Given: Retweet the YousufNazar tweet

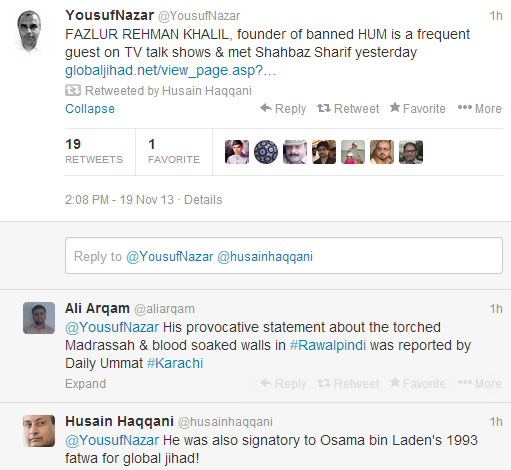Looking at the screenshot, I should point(348,109).
